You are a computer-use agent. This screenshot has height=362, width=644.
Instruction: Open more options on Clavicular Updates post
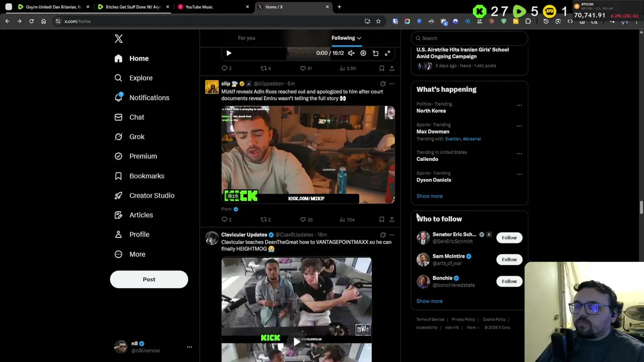pos(392,235)
